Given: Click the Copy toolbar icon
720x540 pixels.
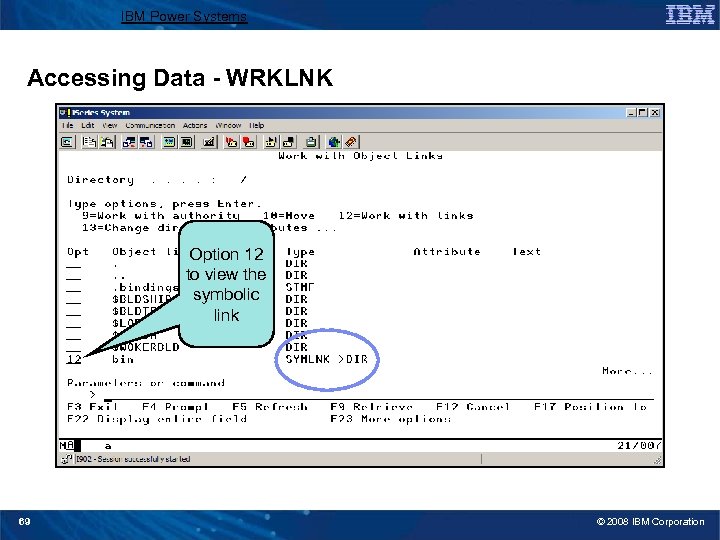Looking at the screenshot, I should pos(89,142).
